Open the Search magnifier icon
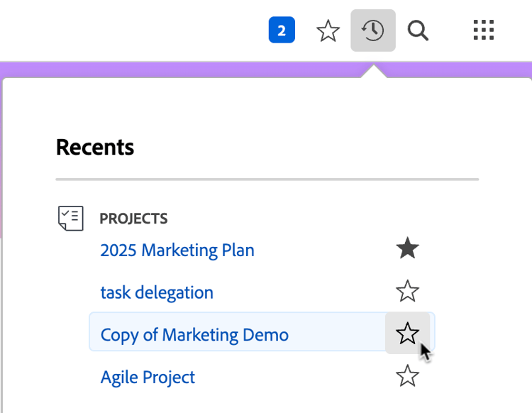532x413 pixels. pyautogui.click(x=419, y=31)
